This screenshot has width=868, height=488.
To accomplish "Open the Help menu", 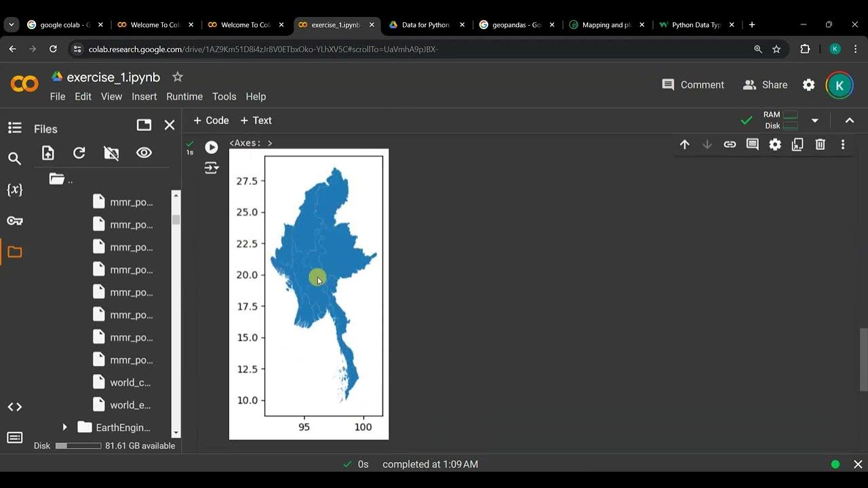I will [256, 96].
